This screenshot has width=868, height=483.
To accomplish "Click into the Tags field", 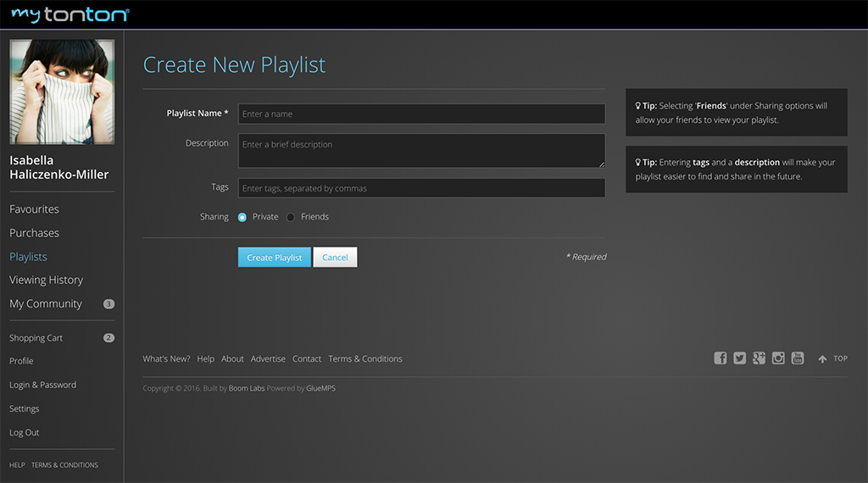I will (421, 188).
